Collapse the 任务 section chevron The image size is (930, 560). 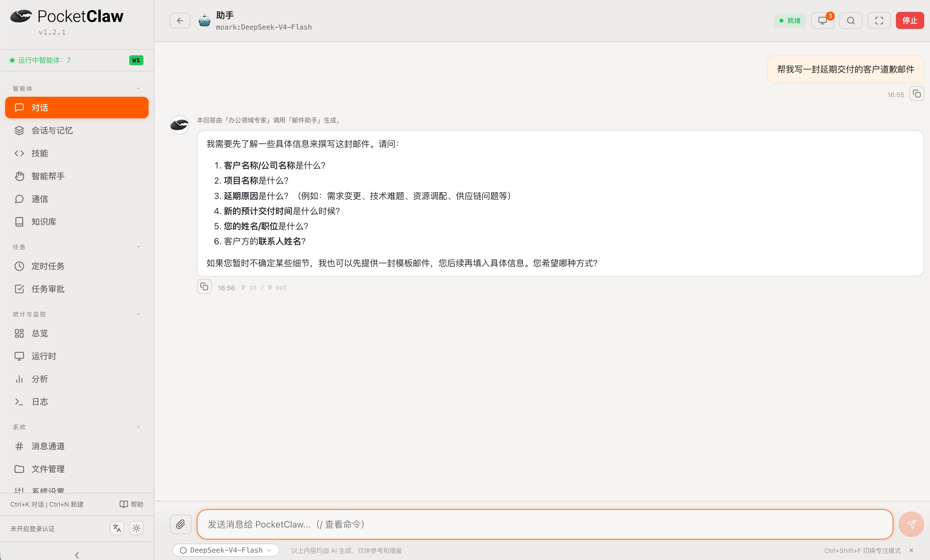point(138,247)
